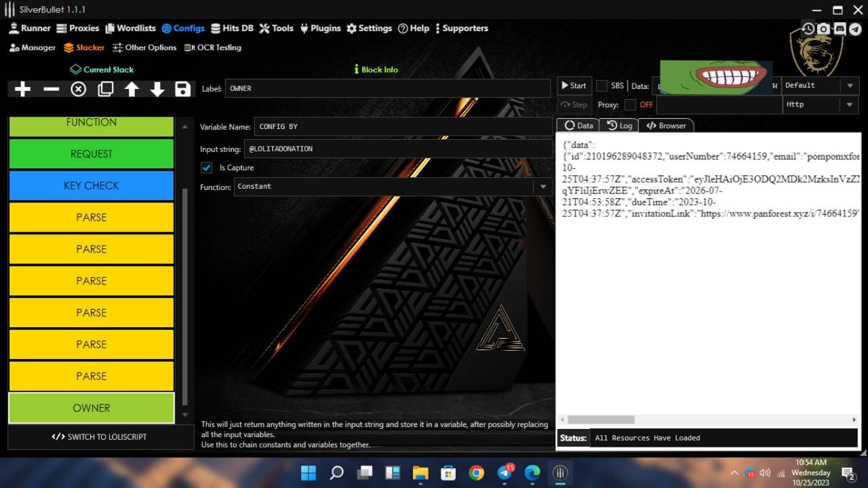Select the KEY CHECK block

pos(92,185)
